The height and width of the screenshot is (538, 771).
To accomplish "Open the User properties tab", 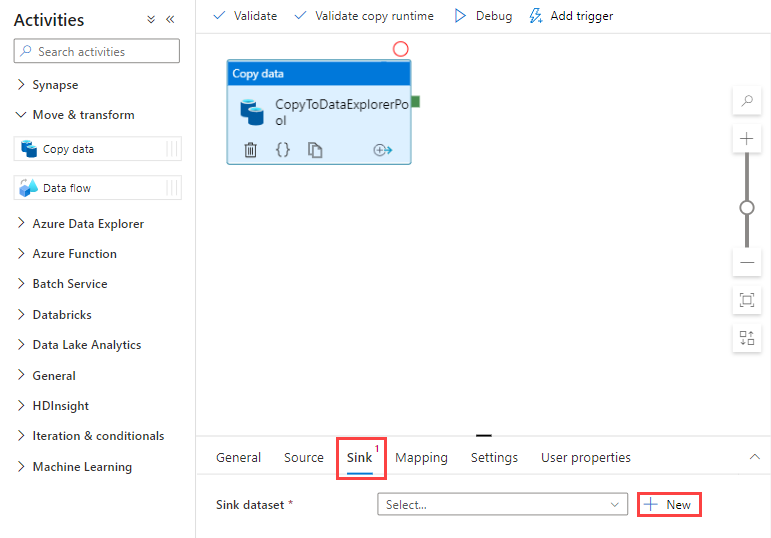I will [x=586, y=457].
